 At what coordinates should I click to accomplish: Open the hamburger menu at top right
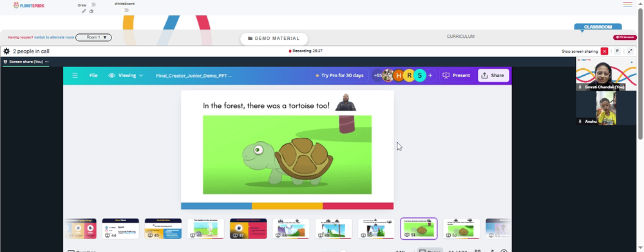point(627,4)
